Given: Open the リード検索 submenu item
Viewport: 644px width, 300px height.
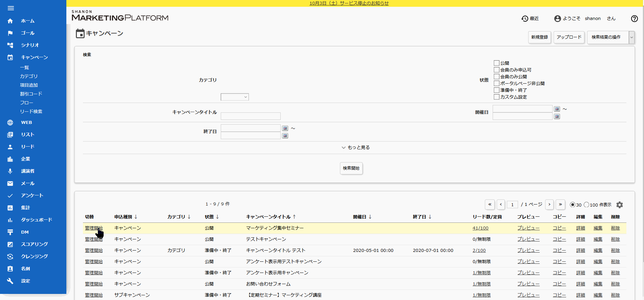Looking at the screenshot, I should [31, 112].
